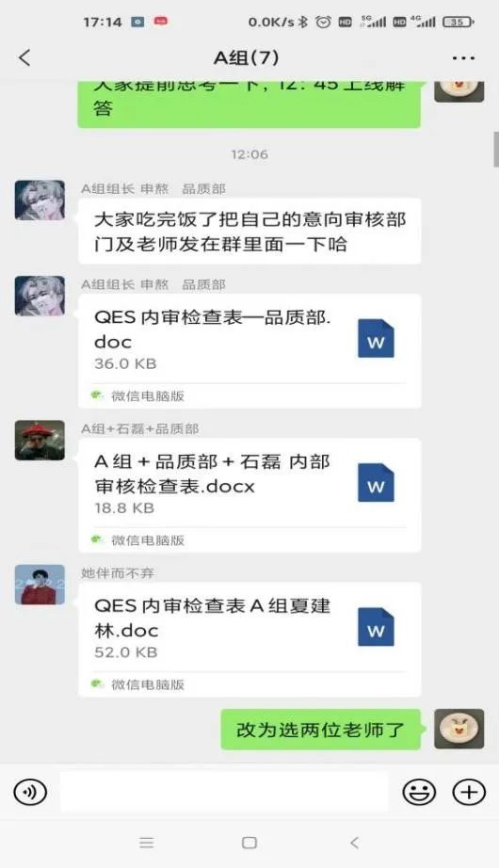
Task: Switch to voice input mode
Action: click(30, 792)
